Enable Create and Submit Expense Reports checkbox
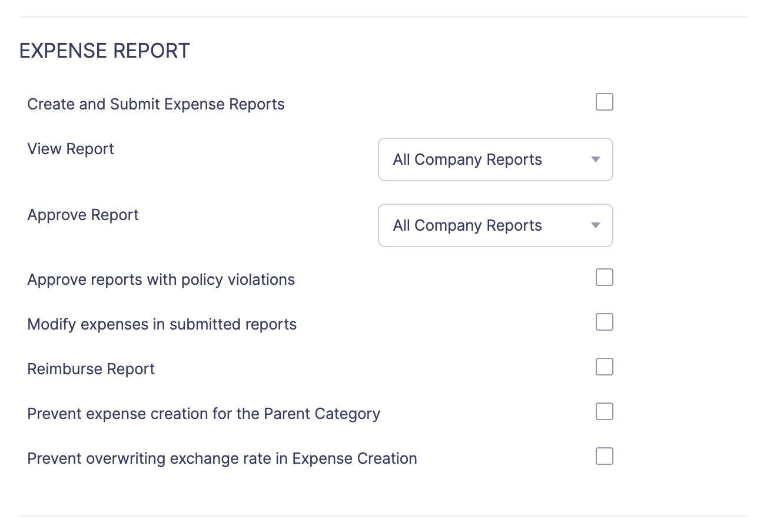 (x=605, y=102)
